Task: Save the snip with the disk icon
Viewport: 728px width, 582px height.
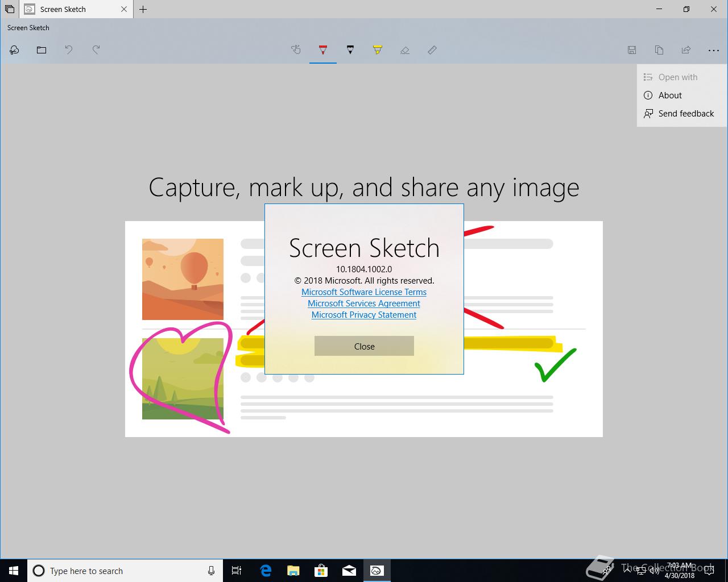Action: tap(632, 50)
